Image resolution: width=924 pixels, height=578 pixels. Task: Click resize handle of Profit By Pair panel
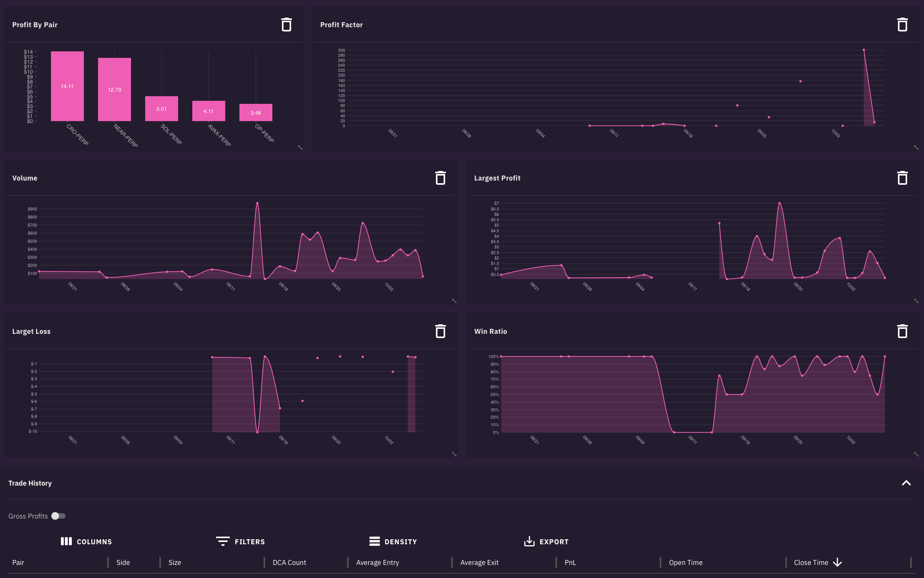[300, 148]
